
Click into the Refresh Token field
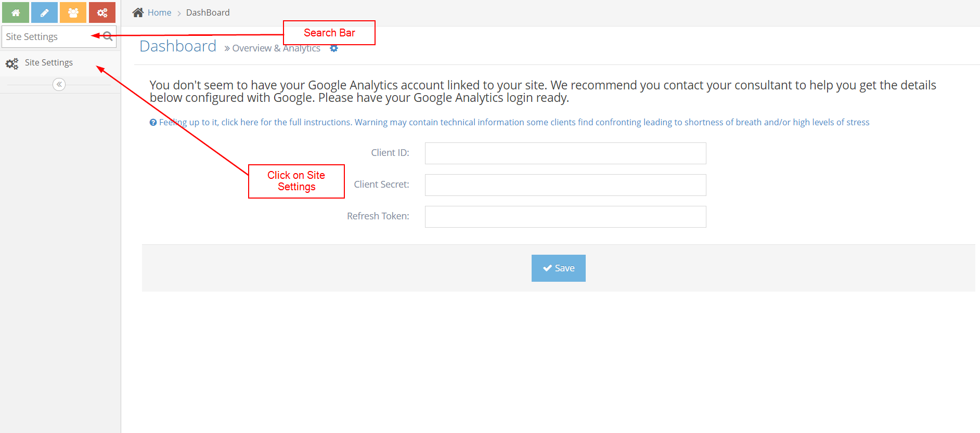(565, 217)
